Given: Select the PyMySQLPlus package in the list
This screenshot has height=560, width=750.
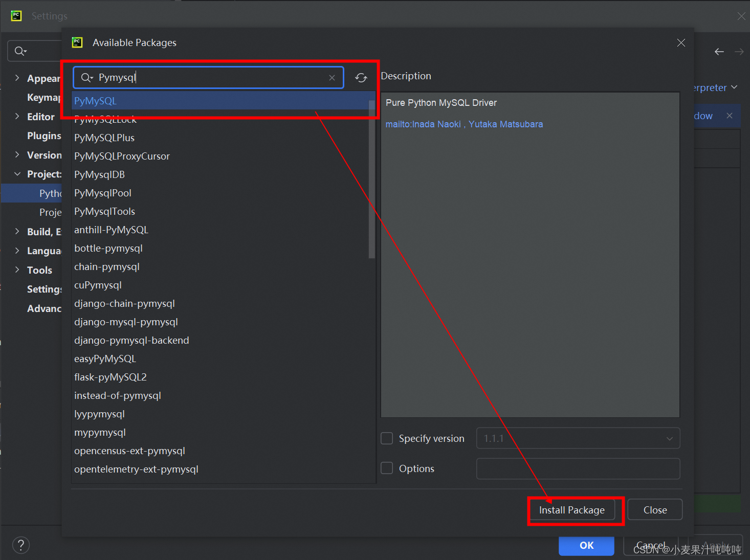Looking at the screenshot, I should [104, 137].
